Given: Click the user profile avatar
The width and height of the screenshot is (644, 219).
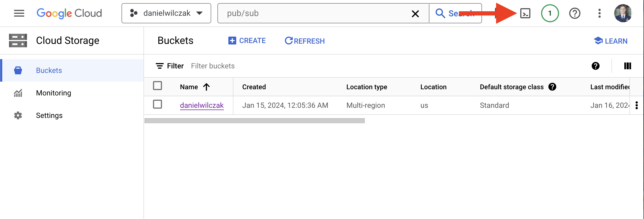Looking at the screenshot, I should click(x=623, y=13).
